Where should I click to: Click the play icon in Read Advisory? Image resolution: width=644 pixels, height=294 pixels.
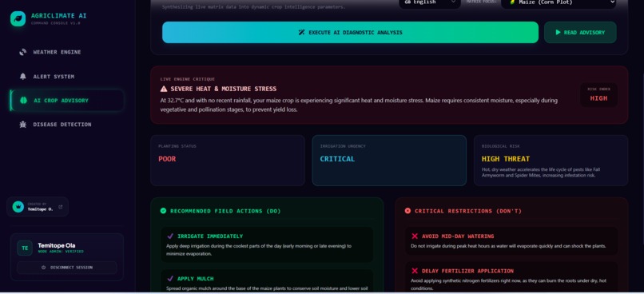tap(558, 32)
